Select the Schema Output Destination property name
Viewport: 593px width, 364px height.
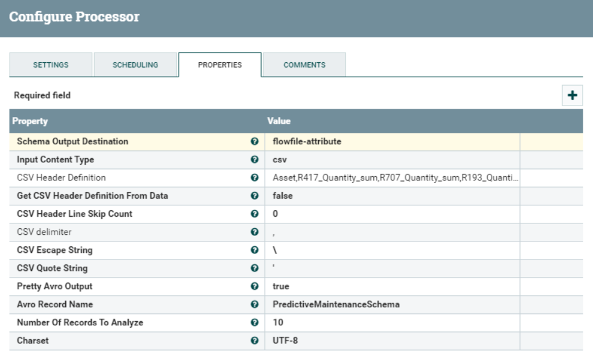click(x=72, y=141)
